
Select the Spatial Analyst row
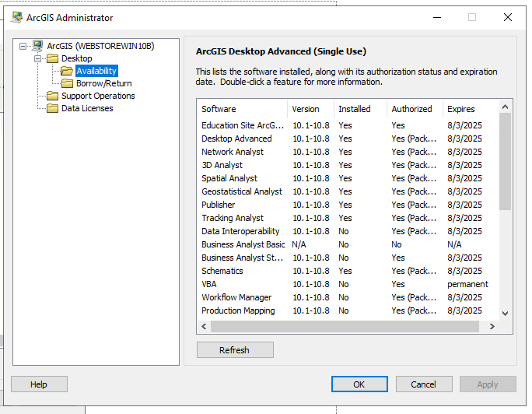point(348,178)
